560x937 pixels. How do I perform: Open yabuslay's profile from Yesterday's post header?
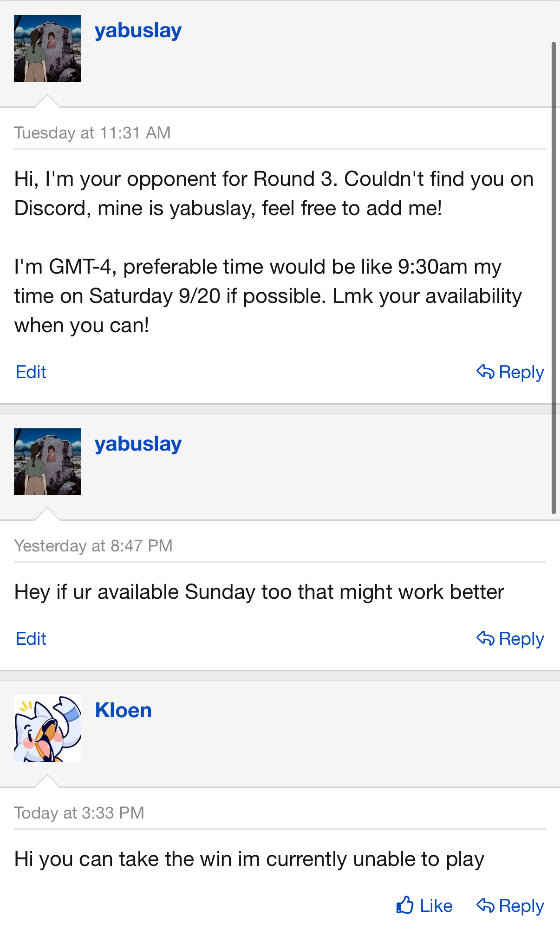point(138,444)
